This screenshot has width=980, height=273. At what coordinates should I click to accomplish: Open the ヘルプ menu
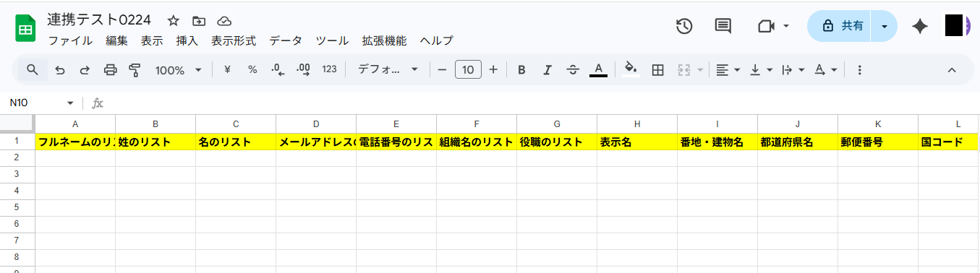[x=436, y=41]
